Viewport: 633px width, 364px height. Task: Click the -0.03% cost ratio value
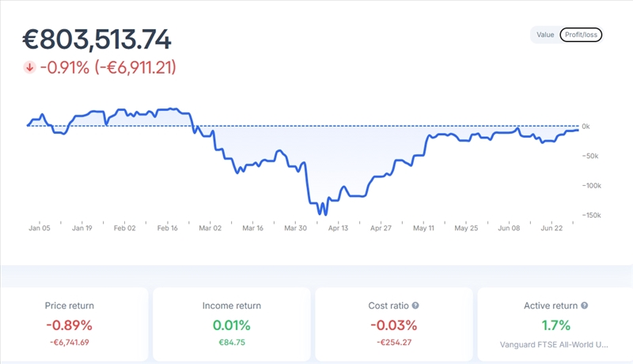coord(393,325)
